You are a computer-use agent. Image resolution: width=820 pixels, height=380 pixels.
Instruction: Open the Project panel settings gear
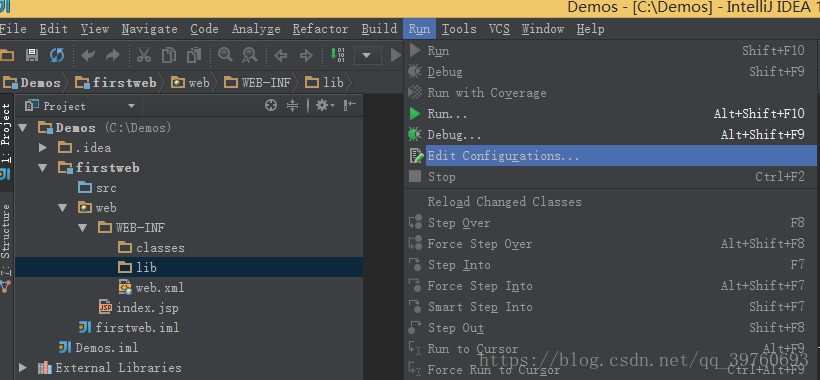coord(324,106)
